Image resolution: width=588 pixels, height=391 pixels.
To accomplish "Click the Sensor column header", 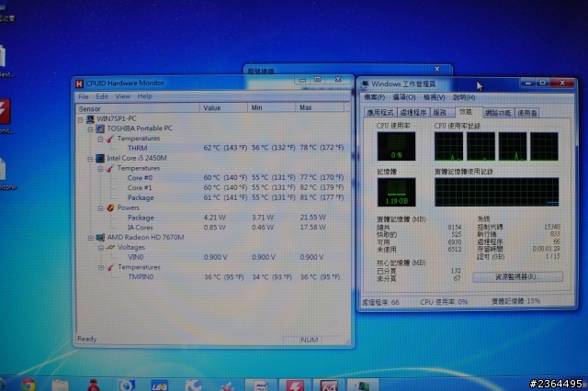I will coord(137,109).
